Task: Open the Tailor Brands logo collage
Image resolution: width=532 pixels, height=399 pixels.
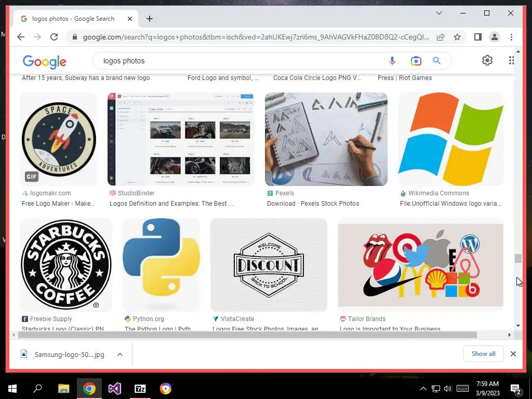Action: click(420, 265)
